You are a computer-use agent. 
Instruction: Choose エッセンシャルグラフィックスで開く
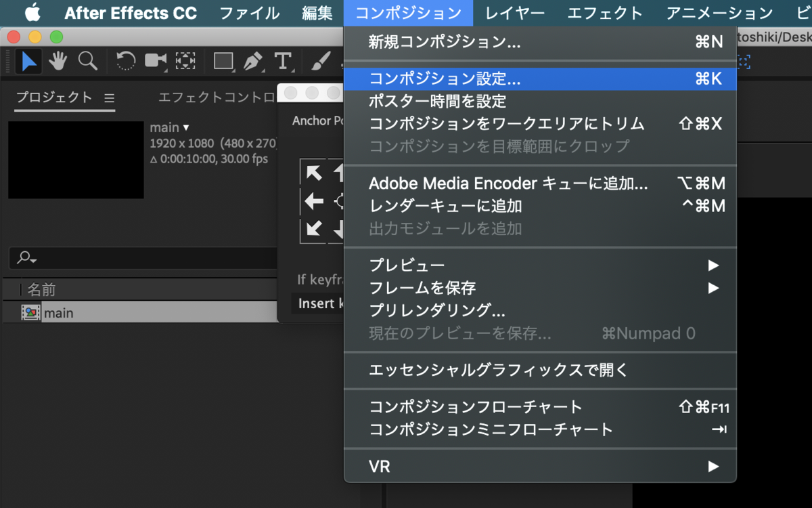click(x=540, y=370)
